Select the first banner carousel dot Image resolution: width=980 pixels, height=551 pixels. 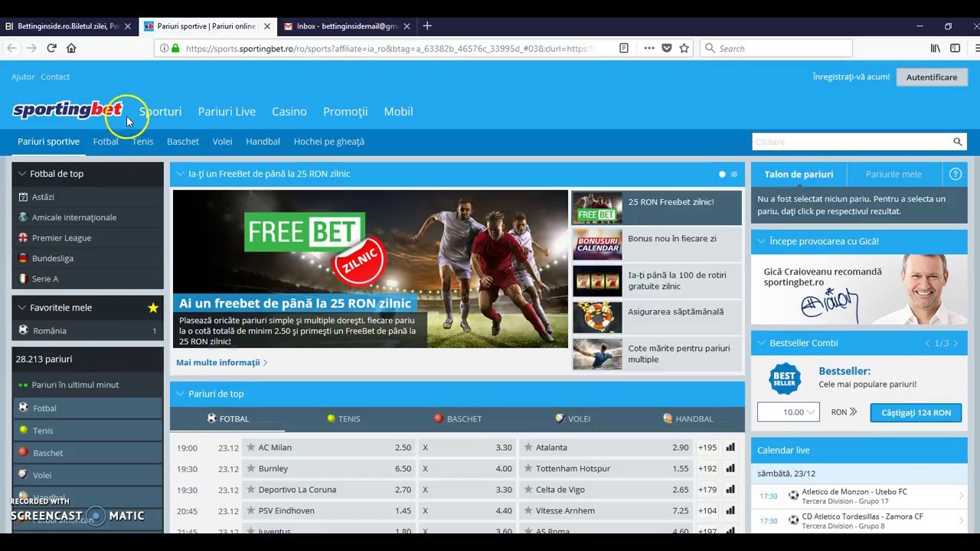click(722, 174)
